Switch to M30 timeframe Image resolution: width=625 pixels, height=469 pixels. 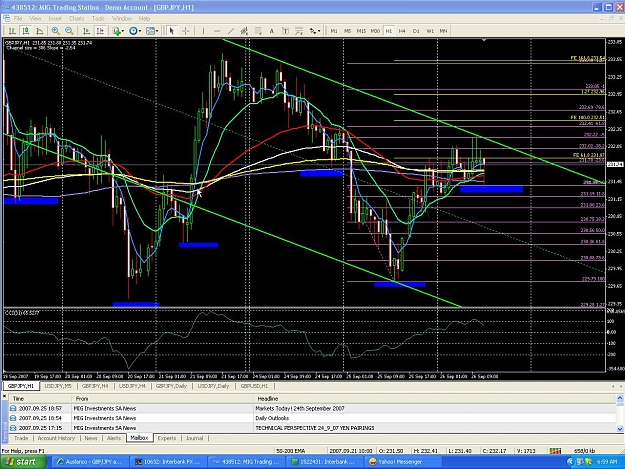(x=375, y=31)
